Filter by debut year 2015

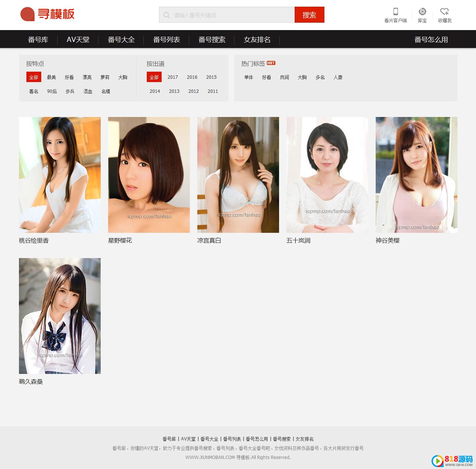211,77
